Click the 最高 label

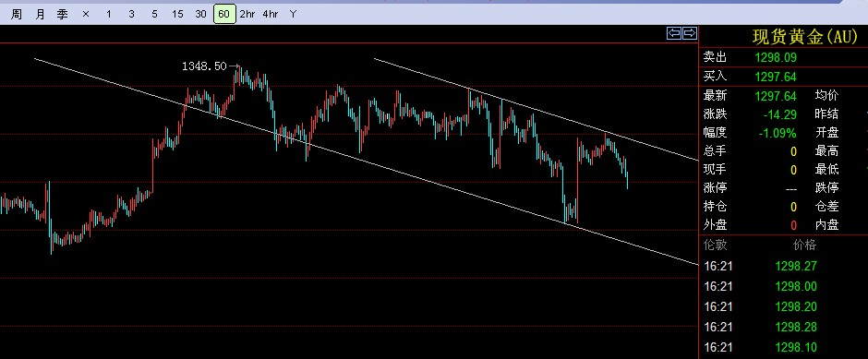pyautogui.click(x=827, y=151)
